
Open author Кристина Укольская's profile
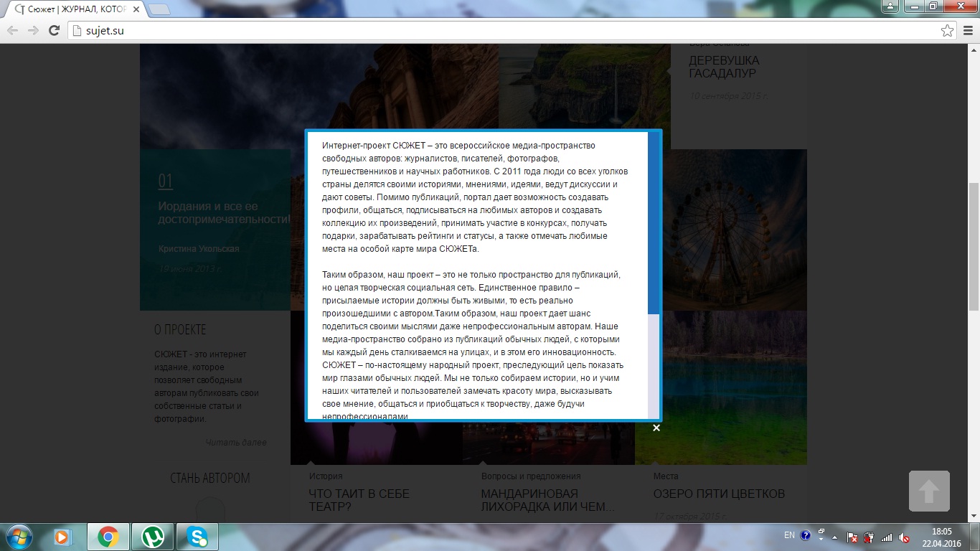199,248
